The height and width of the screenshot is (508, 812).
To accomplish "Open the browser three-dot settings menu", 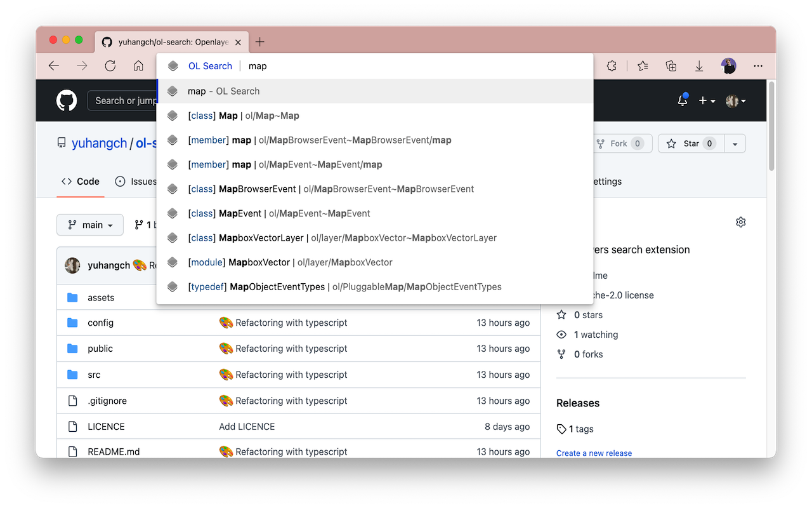I will pos(758,66).
